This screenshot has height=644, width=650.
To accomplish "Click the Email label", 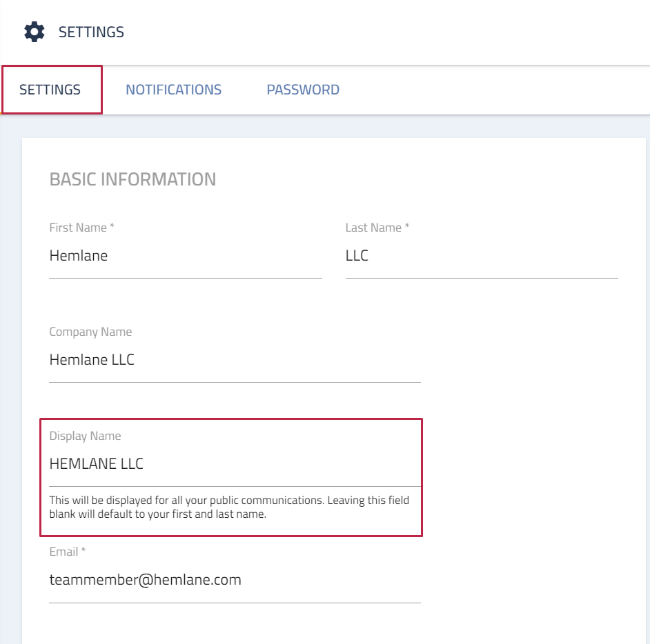I will tap(67, 552).
